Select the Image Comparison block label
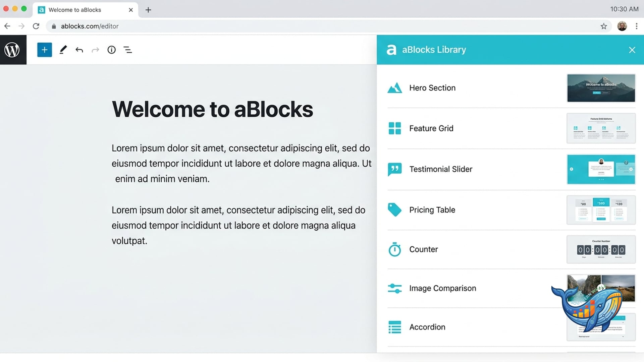This screenshot has height=362, width=644. click(x=442, y=288)
